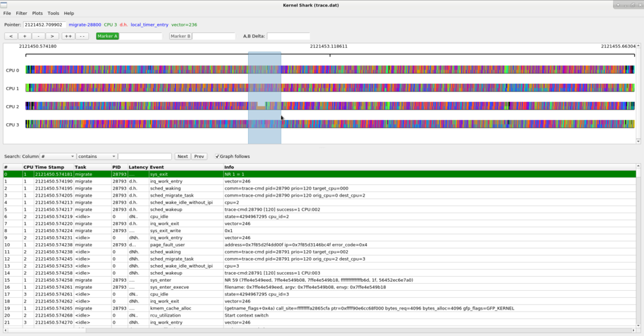
Task: Select the sched_waking row with pid=28790
Action: (x=319, y=188)
